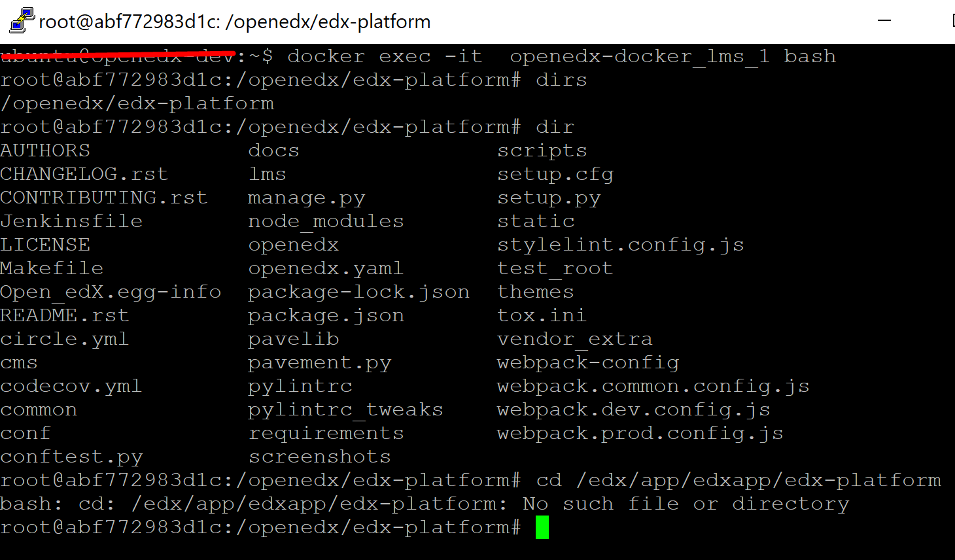Select the requirements folder entry
The image size is (955, 560).
(326, 432)
